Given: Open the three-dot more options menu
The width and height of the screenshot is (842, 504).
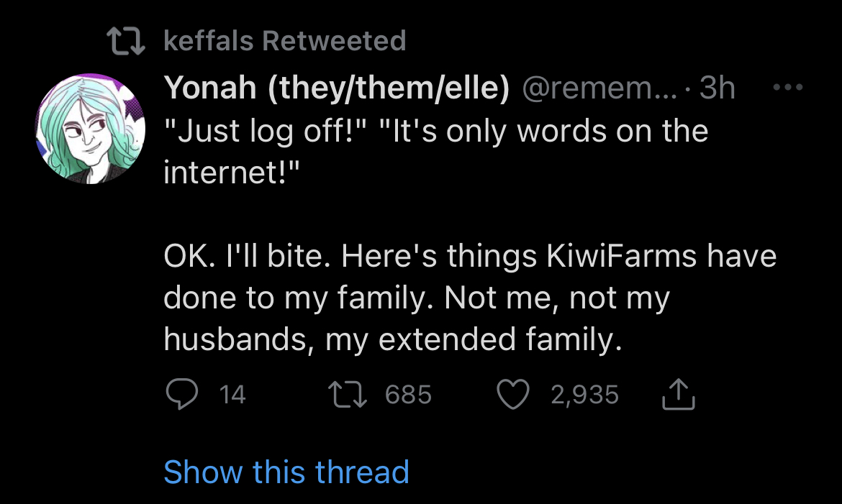Looking at the screenshot, I should point(788,86).
